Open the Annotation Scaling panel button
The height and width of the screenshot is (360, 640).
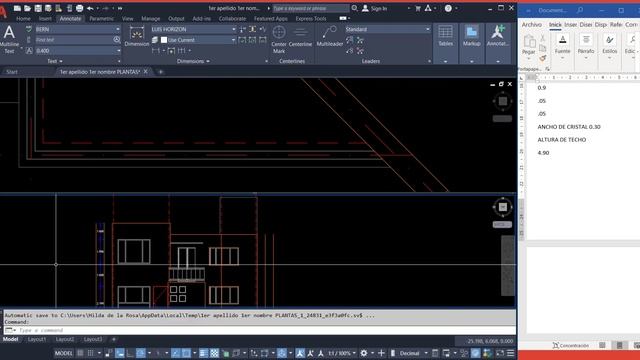(498, 43)
